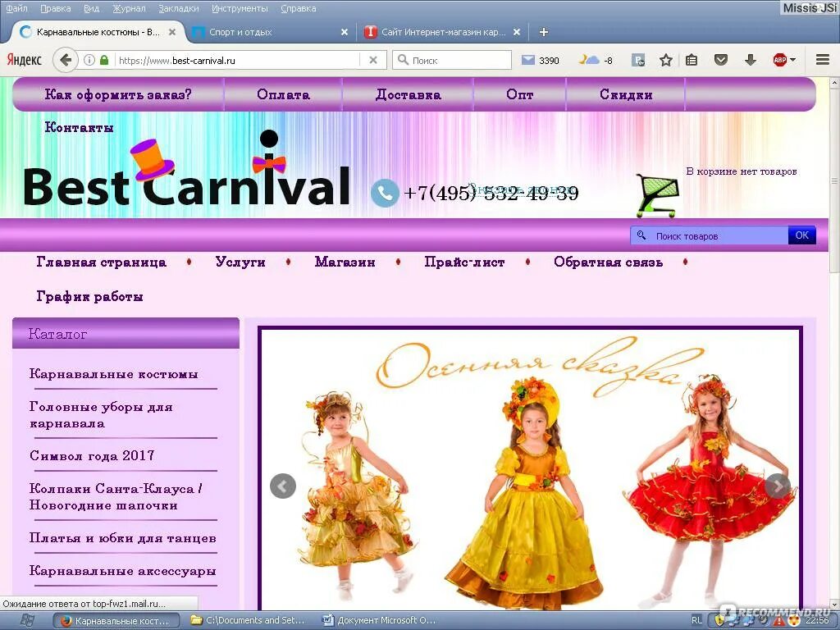The image size is (840, 630).
Task: Open the График работы page
Action: tap(89, 296)
